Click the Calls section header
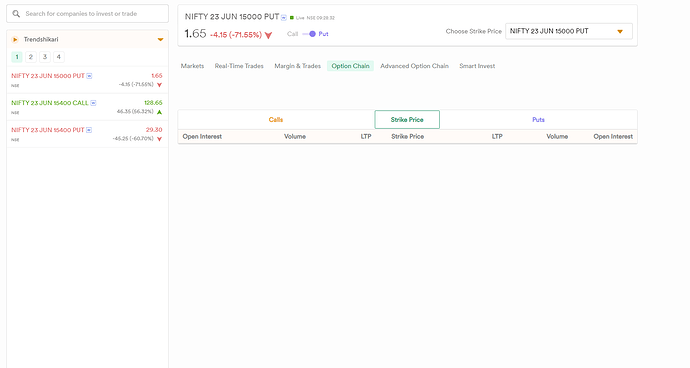 [276, 120]
